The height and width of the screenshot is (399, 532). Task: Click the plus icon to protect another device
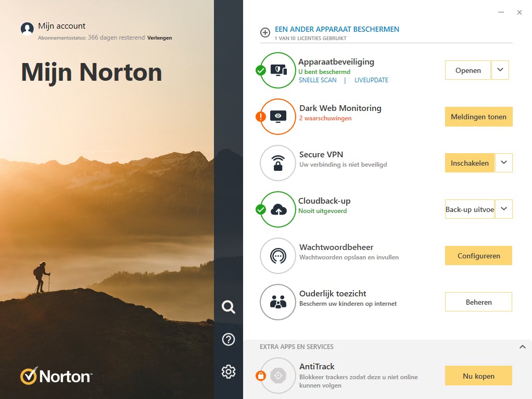pos(265,33)
